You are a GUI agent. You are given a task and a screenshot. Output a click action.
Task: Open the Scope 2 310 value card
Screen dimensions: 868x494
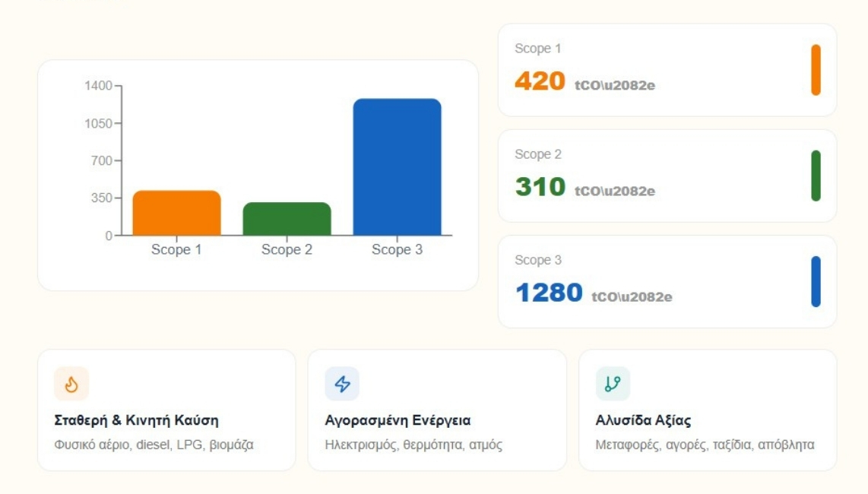coord(667,176)
